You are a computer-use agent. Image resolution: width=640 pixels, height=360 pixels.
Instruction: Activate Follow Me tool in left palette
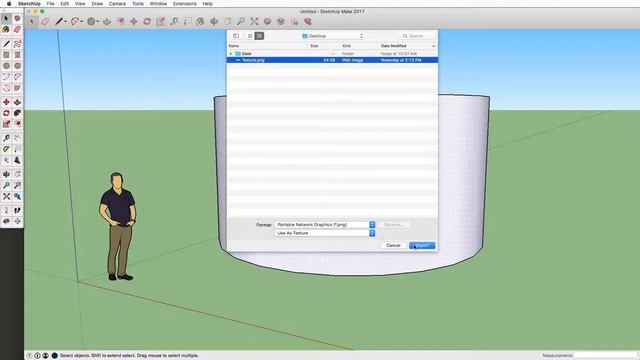point(17,113)
